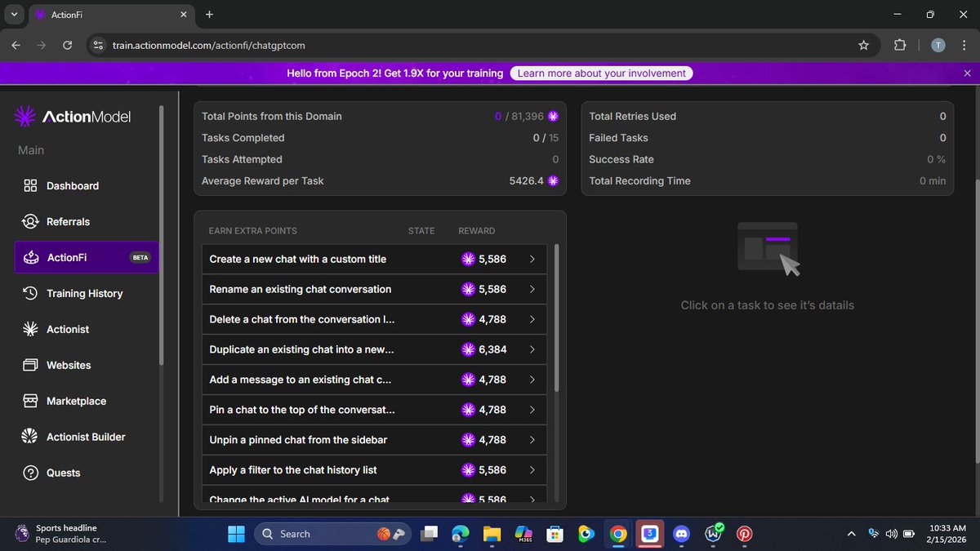Open 'Add a message to an existing chat' task
Image resolution: width=980 pixels, height=551 pixels.
pos(374,380)
